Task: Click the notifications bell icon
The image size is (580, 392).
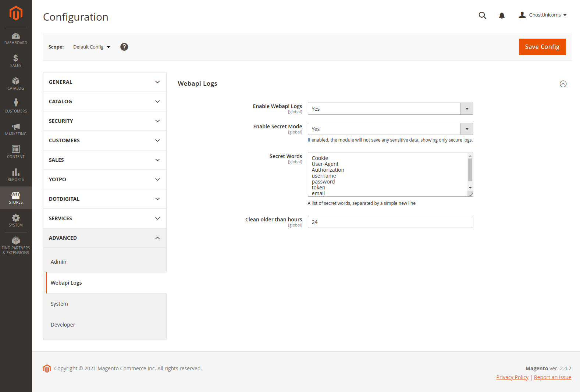Action: (x=502, y=15)
